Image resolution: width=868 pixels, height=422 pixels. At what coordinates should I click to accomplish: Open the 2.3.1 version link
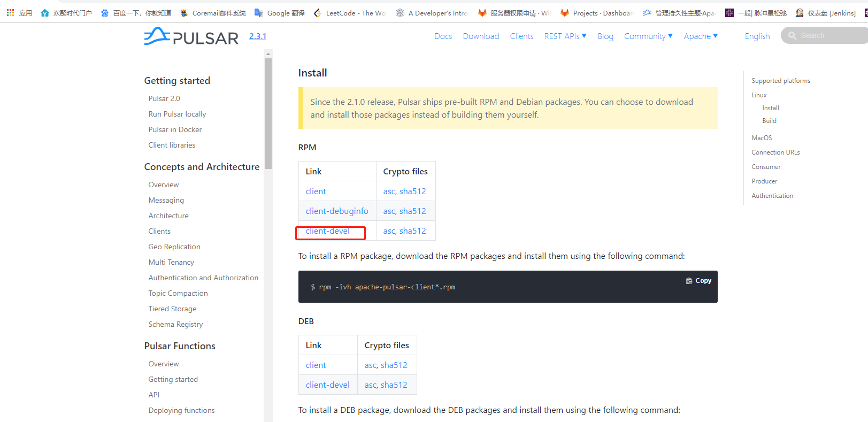coord(257,36)
